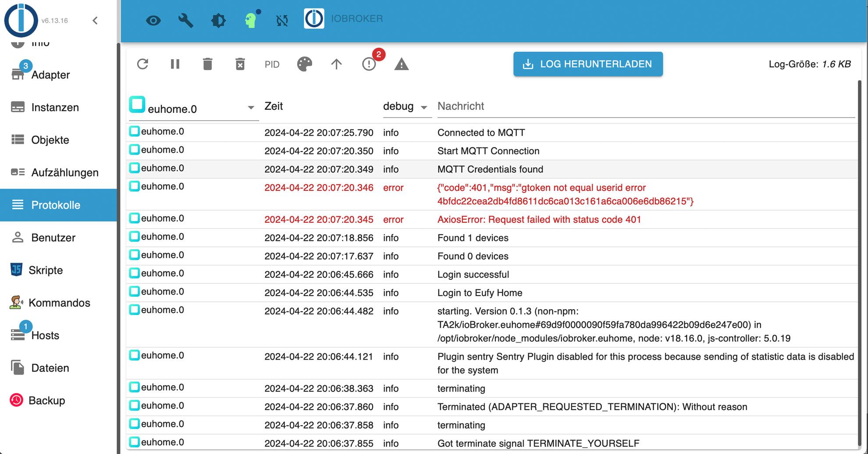Screen dimensions: 868x454
Task: Click the Skripte JS icon
Action: coord(16,269)
